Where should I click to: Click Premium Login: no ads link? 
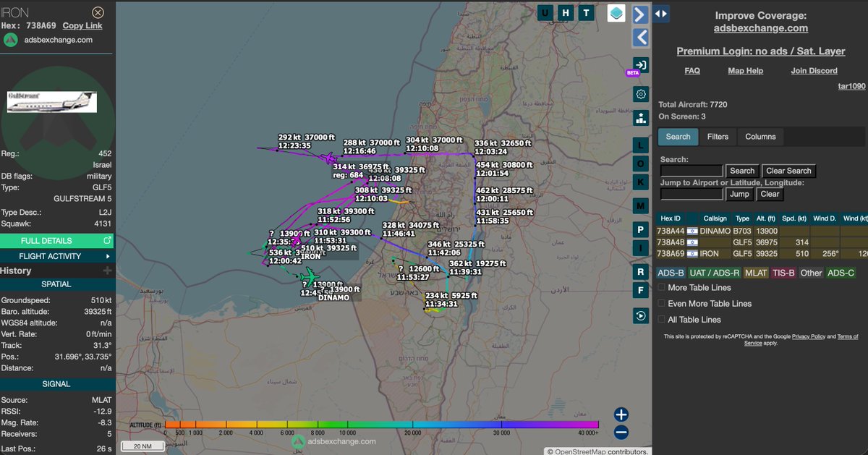(x=760, y=51)
